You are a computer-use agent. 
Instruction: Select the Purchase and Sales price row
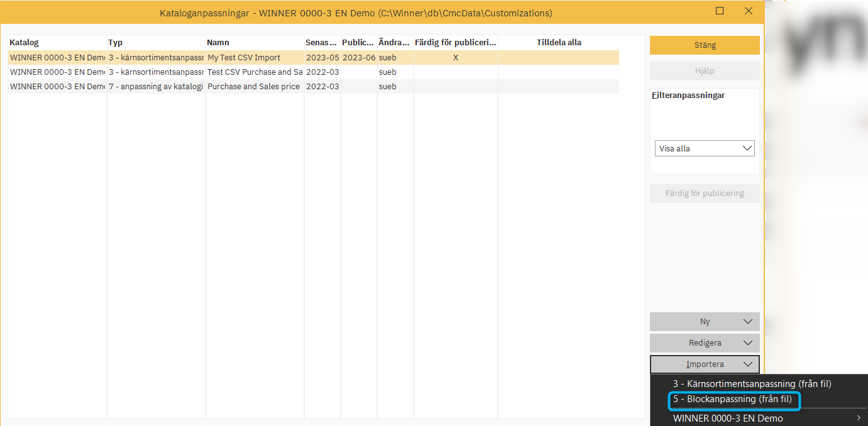pos(253,87)
